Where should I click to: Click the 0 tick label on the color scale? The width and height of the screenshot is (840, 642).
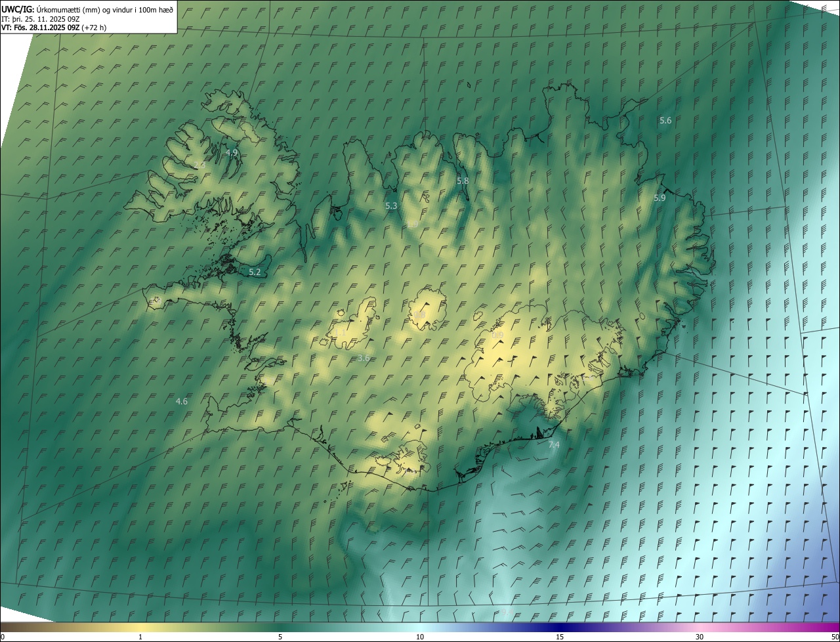click(3, 637)
